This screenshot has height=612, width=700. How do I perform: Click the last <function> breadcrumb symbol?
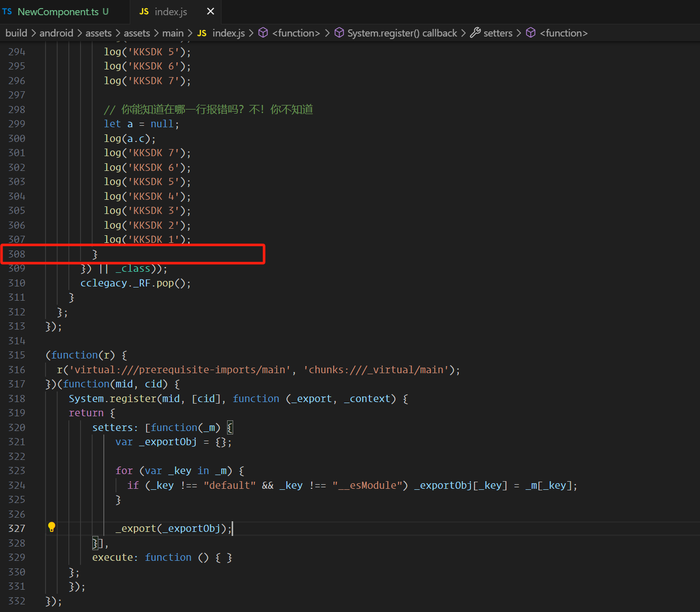pyautogui.click(x=564, y=33)
